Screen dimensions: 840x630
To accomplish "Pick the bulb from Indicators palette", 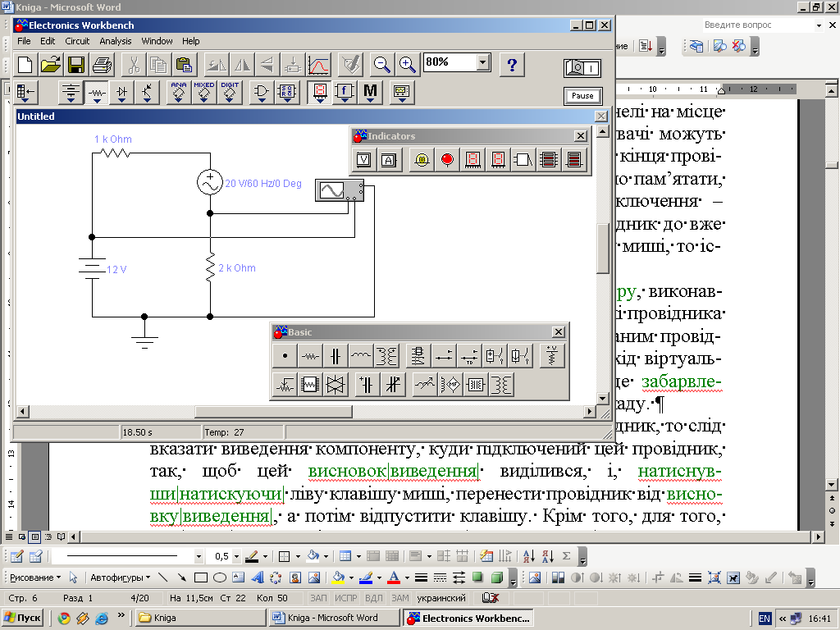I will (x=422, y=160).
